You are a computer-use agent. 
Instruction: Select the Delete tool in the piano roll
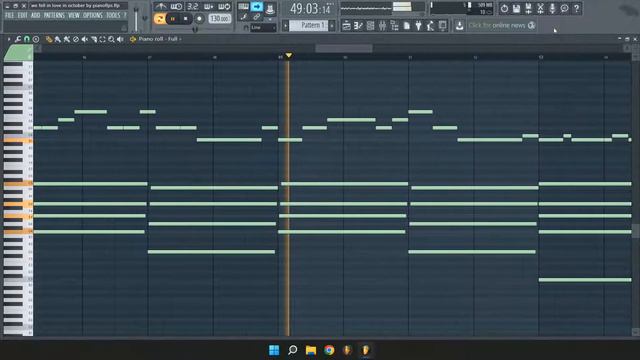76,39
